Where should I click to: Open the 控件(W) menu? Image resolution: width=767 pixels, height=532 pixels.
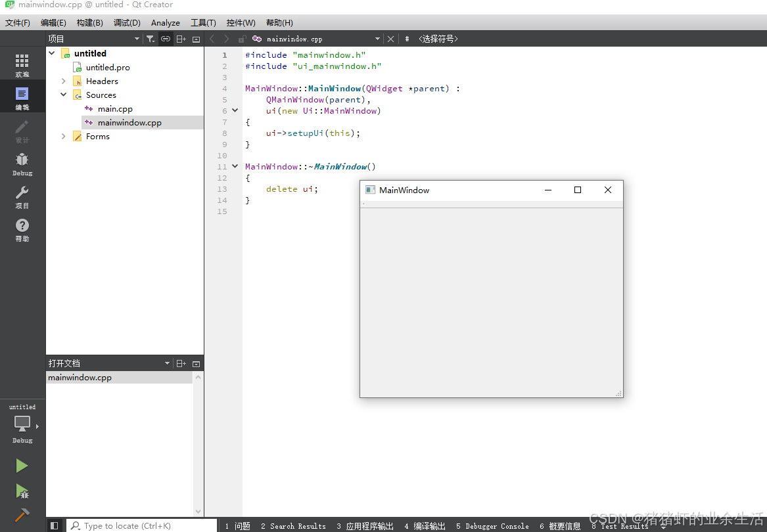click(241, 22)
